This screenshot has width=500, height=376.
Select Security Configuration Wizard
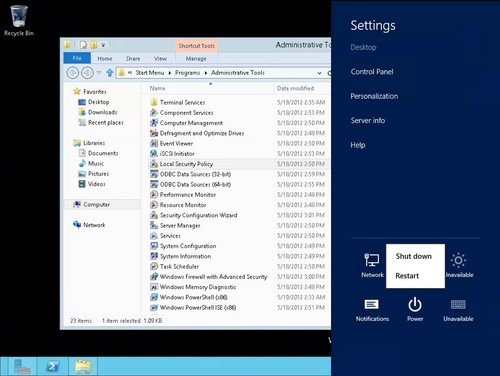(x=194, y=215)
